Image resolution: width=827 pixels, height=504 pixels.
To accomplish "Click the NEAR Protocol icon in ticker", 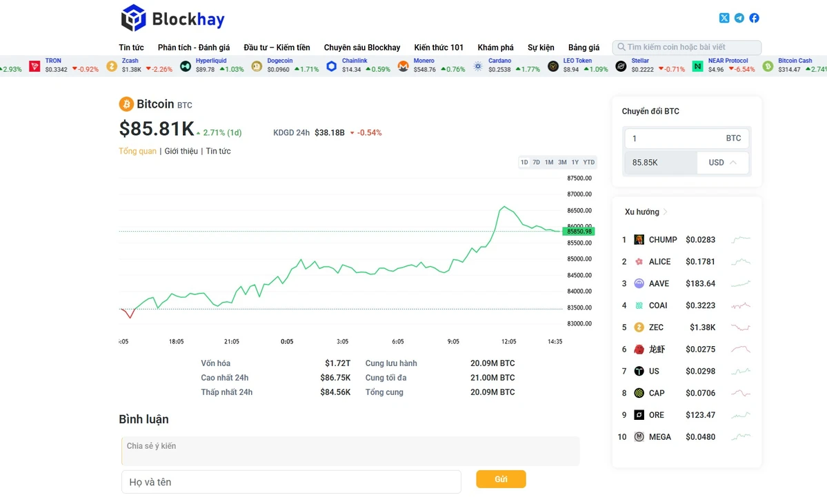I will pyautogui.click(x=698, y=66).
